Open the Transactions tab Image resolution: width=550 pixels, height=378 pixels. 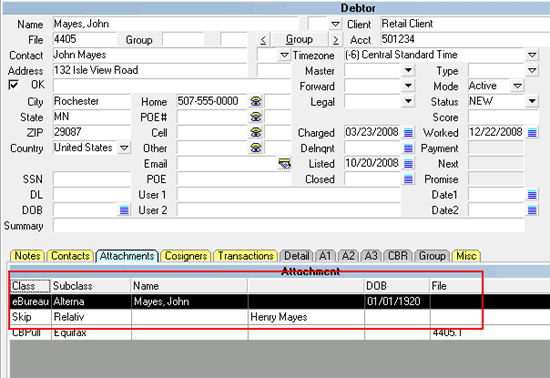[x=246, y=256]
